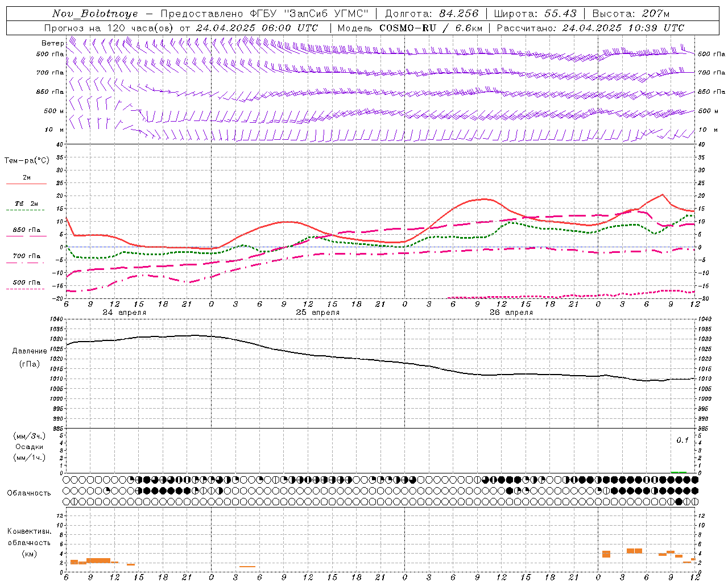Screen dimensions: 728x582
Task: Click the (км) unit label of convective panel
Action: click(30, 554)
